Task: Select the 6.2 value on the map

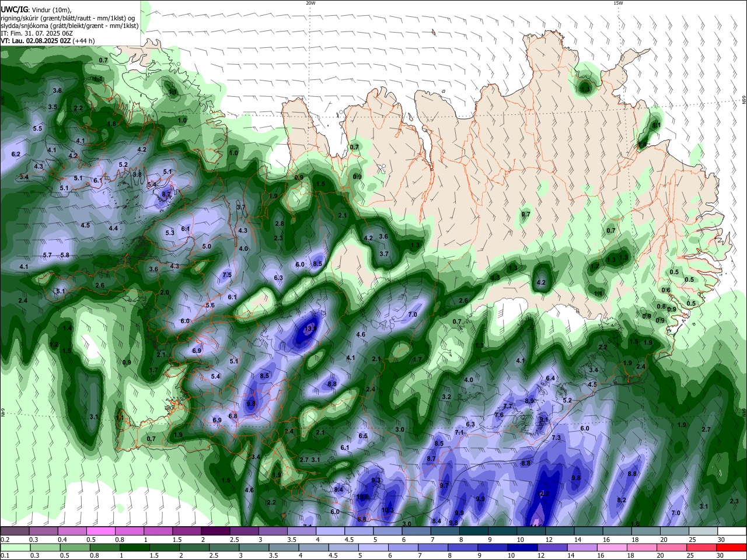Action: 16,154
